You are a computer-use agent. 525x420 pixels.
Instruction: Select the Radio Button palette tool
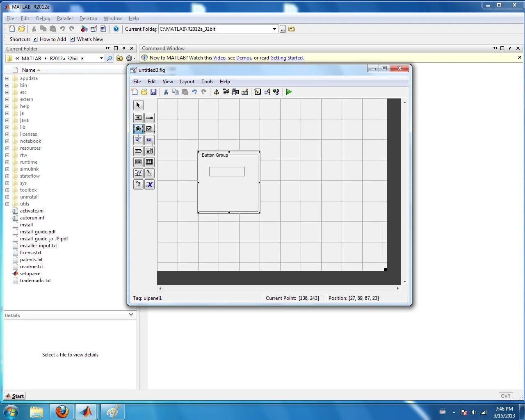138,129
